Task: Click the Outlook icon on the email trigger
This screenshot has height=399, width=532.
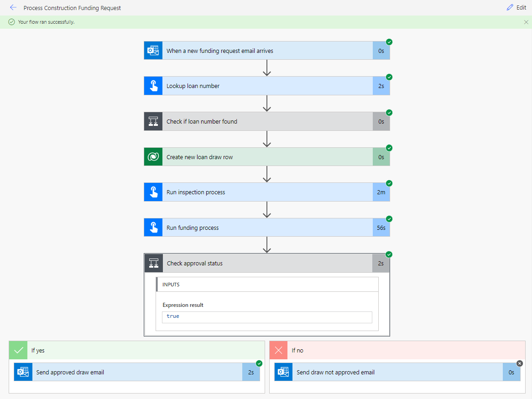Action: click(153, 50)
